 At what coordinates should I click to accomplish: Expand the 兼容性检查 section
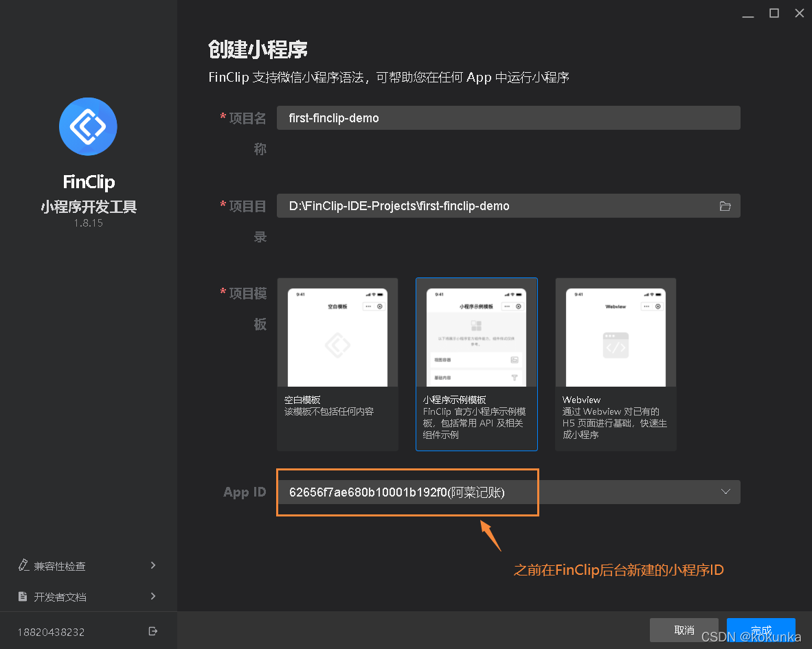tap(154, 565)
